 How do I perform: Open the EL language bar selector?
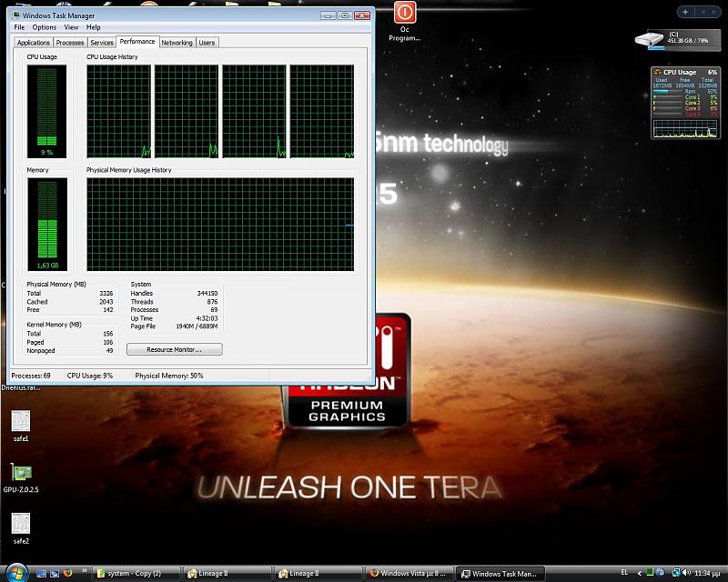pyautogui.click(x=624, y=573)
